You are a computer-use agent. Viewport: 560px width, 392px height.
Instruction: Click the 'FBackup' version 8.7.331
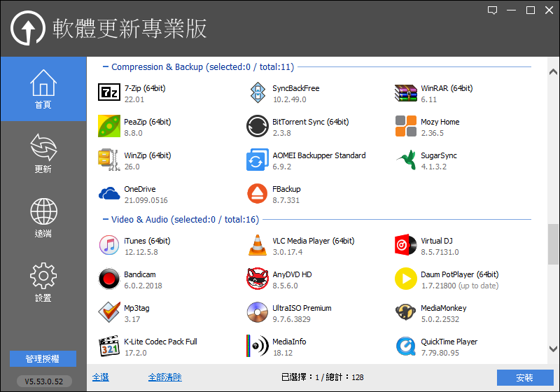286,200
